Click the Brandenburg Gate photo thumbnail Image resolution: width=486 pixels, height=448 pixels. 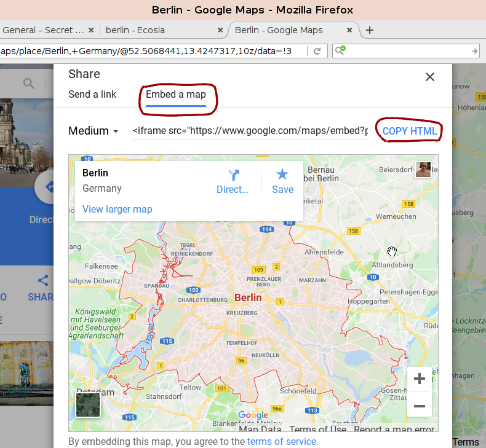pos(26,373)
